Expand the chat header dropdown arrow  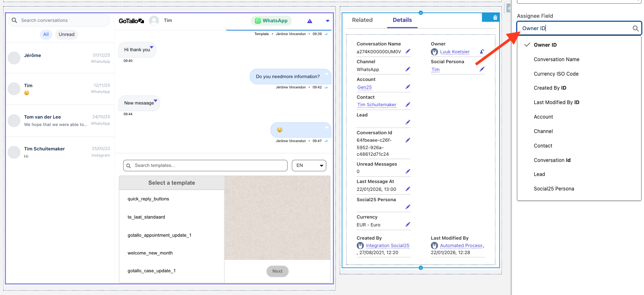(x=328, y=21)
